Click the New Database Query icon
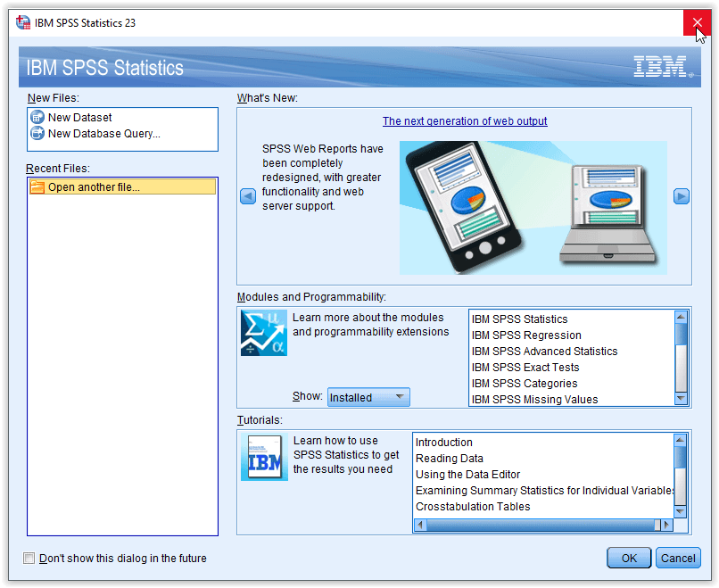The width and height of the screenshot is (719, 588). click(37, 134)
